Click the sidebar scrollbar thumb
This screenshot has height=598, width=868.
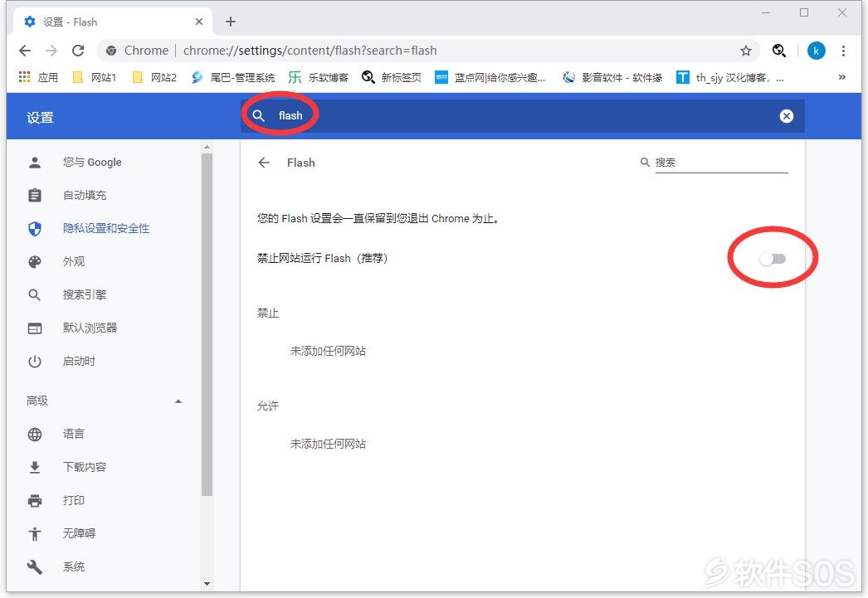[207, 325]
